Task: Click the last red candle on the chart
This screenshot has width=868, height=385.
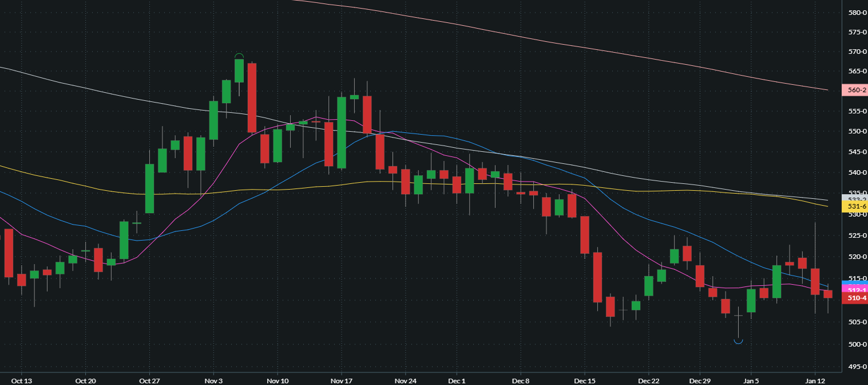Action: click(x=827, y=294)
